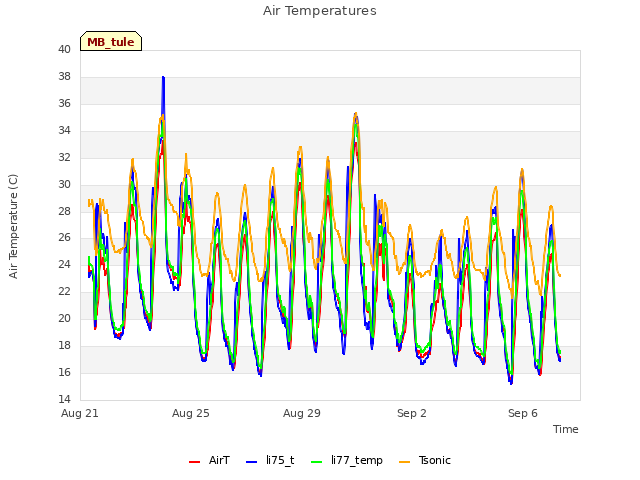The width and height of the screenshot is (640, 480).
Task: Click the 36 y-axis tick label
Action: click(64, 103)
